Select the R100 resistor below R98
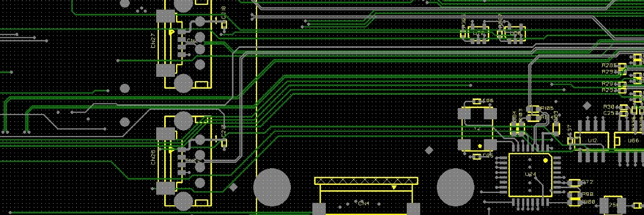Image resolution: width=644 pixels, height=215 pixels. tap(574, 202)
